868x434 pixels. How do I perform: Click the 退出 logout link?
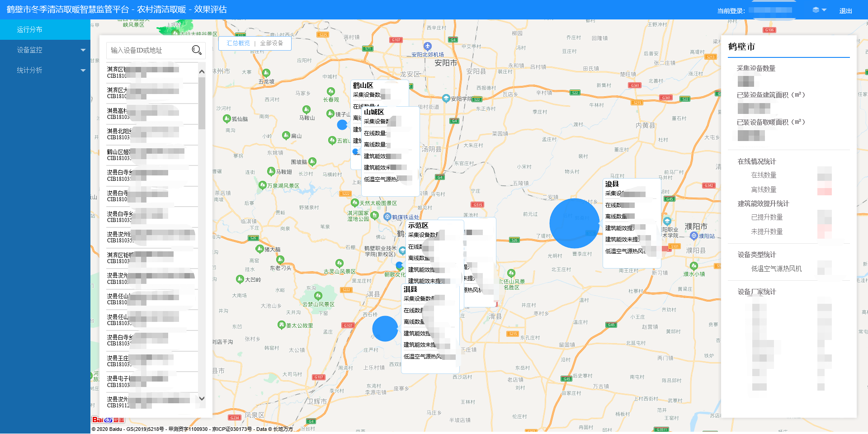(845, 10)
